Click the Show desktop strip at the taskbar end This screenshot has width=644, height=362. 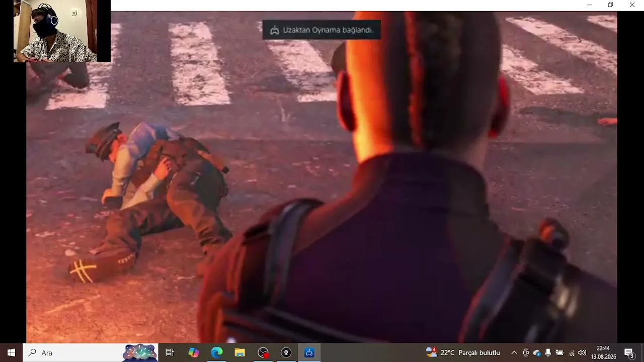coord(642,352)
